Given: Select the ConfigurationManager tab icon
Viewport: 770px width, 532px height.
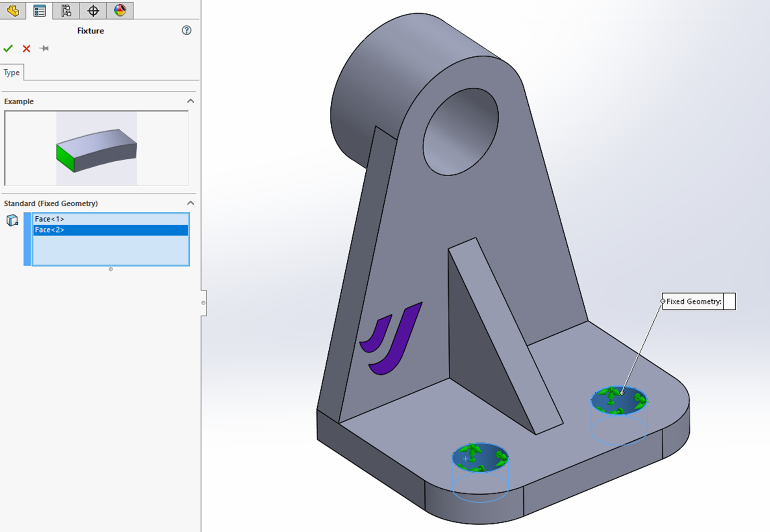Looking at the screenshot, I should coord(66,11).
